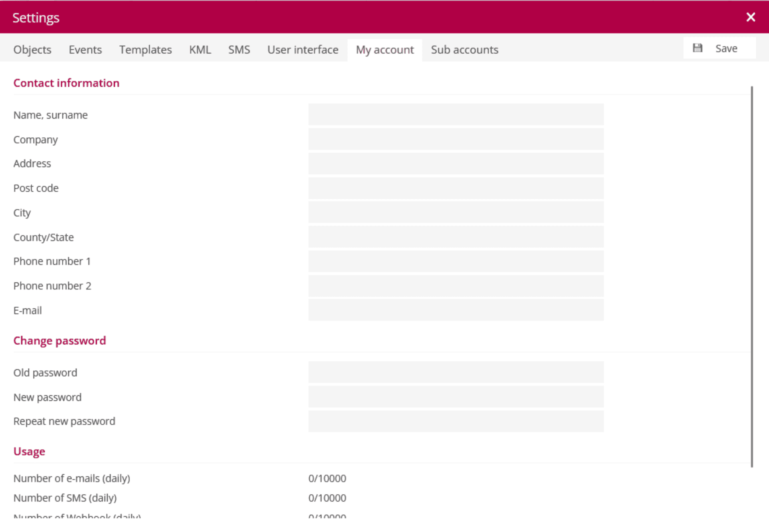Focus the Name, surname input field
Image resolution: width=769 pixels, height=532 pixels.
click(x=456, y=115)
